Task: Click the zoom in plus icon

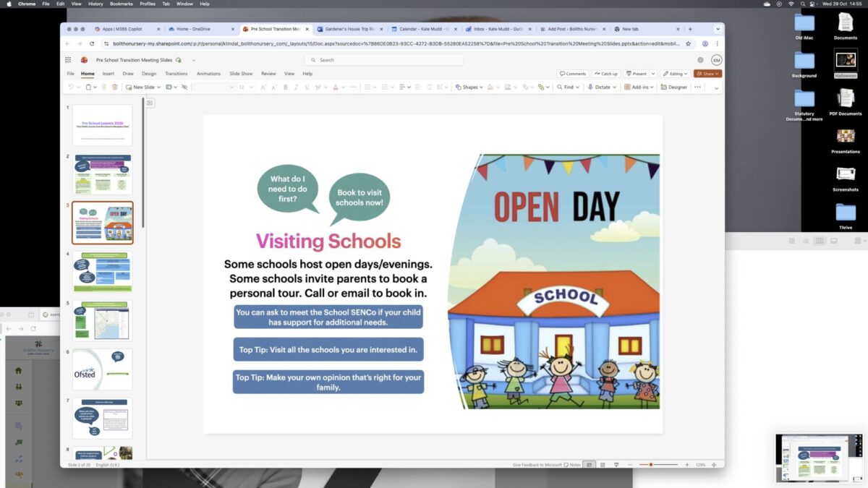Action: click(x=687, y=464)
